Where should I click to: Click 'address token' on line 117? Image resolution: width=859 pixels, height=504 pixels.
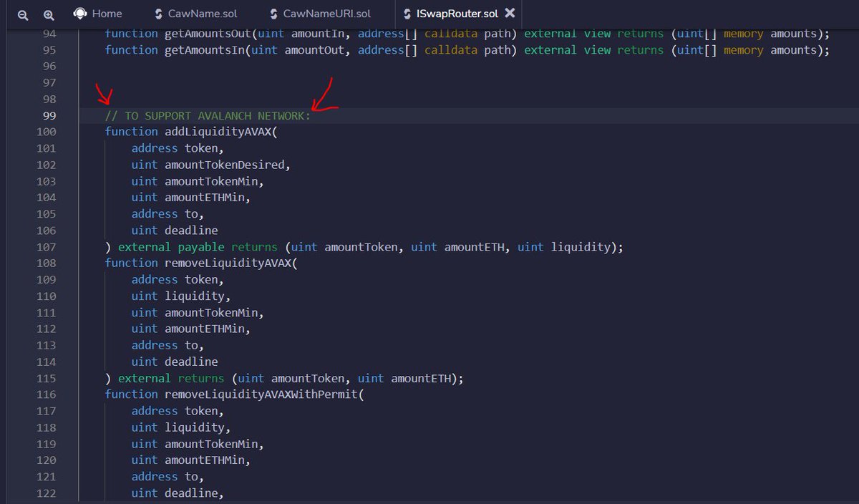(175, 411)
